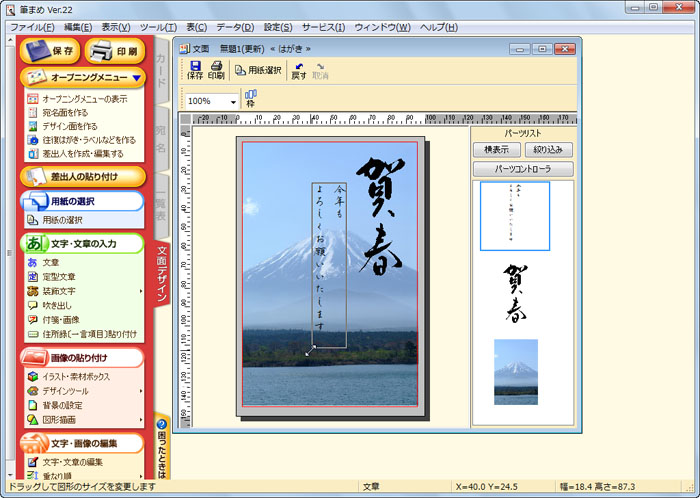Open 用紙選択 in the document toolbar
This screenshot has height=498, width=700.
click(x=260, y=70)
